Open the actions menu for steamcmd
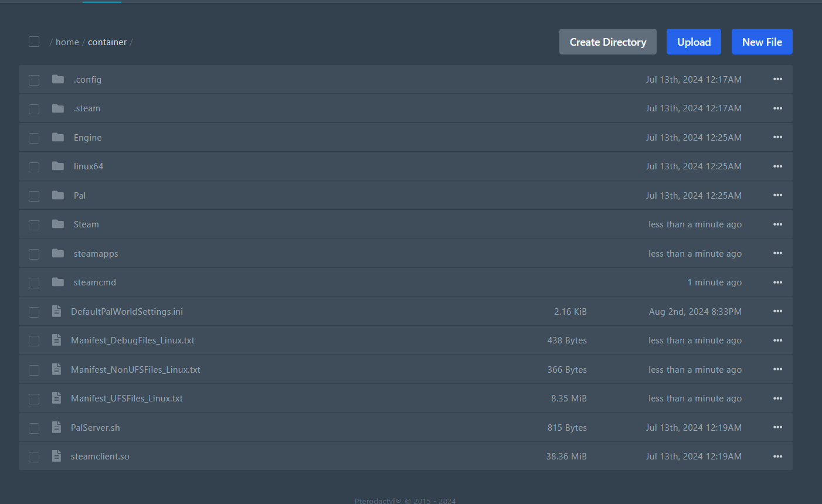This screenshot has height=504, width=822. (x=777, y=282)
